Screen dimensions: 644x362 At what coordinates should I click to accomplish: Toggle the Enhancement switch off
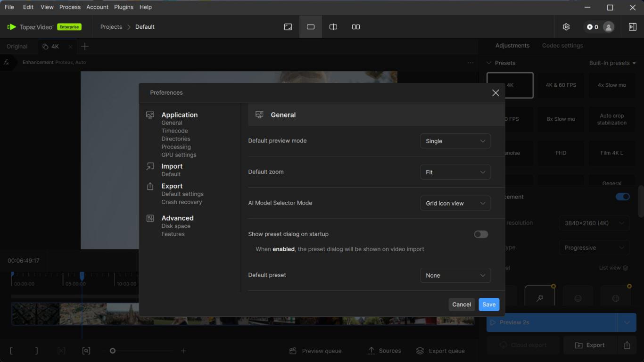pyautogui.click(x=622, y=197)
